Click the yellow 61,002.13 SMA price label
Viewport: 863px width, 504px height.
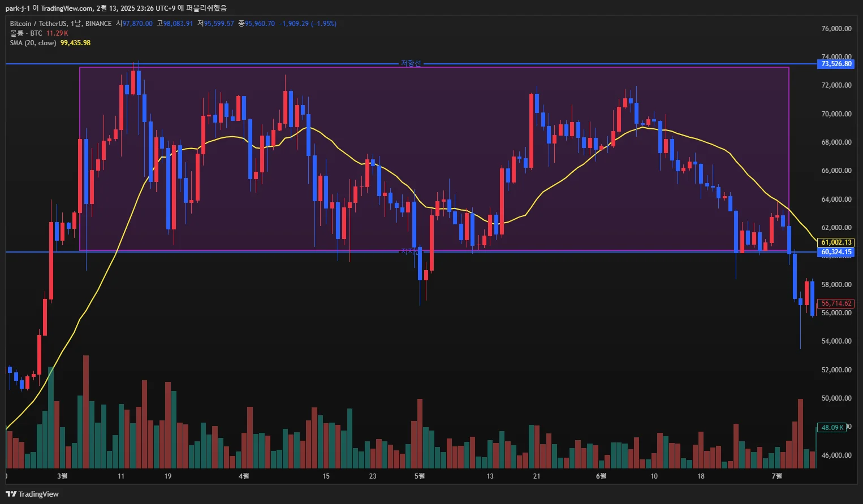(836, 242)
